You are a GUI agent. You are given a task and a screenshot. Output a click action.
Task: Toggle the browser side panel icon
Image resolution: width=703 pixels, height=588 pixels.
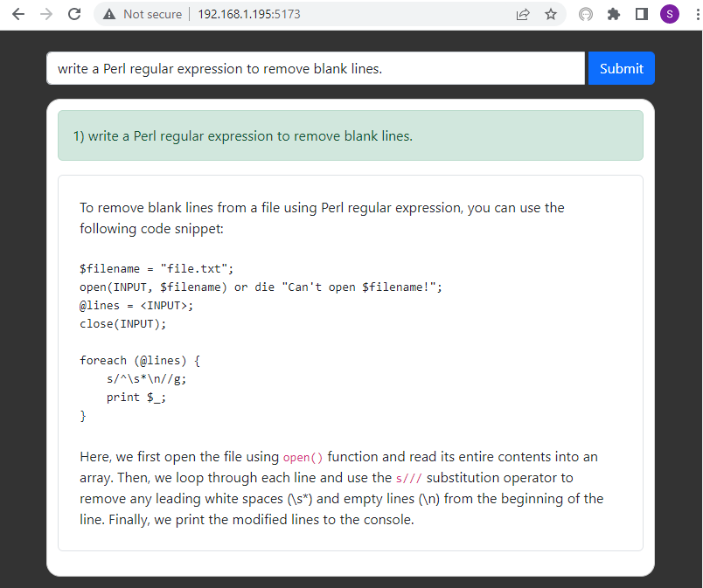click(642, 14)
